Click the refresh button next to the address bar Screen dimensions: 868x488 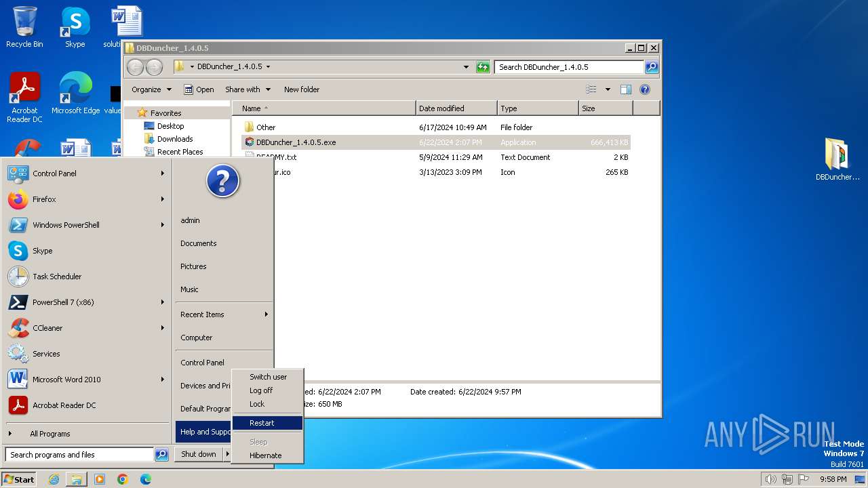(x=483, y=67)
